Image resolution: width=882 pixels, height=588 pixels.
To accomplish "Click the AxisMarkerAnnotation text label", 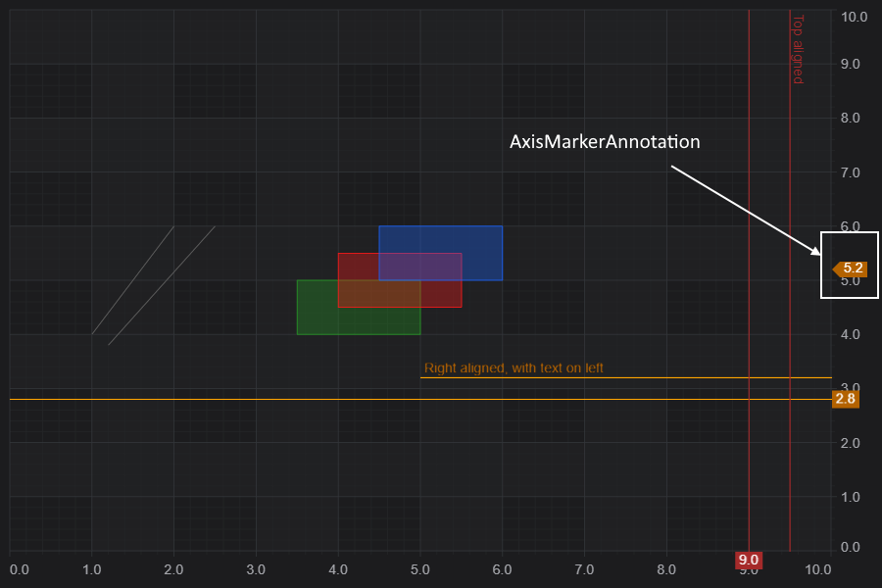I will (605, 142).
